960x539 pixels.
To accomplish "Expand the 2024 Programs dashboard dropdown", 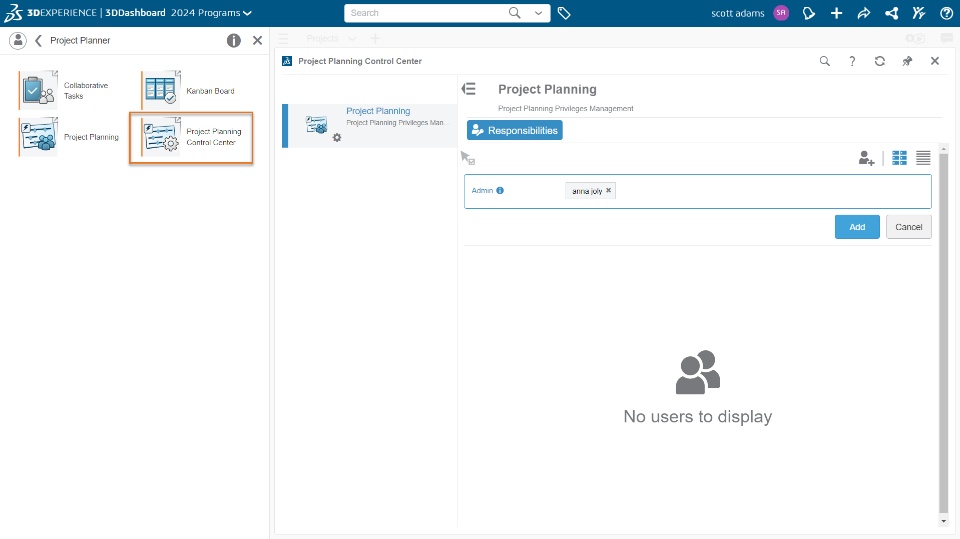I will (247, 13).
